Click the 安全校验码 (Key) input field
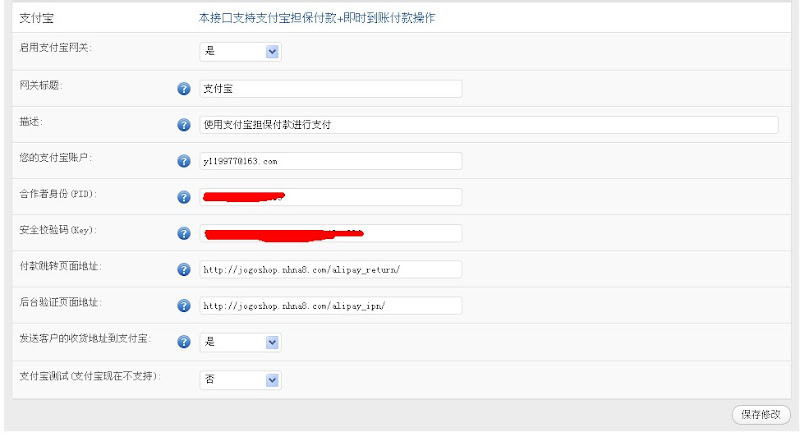 (331, 234)
